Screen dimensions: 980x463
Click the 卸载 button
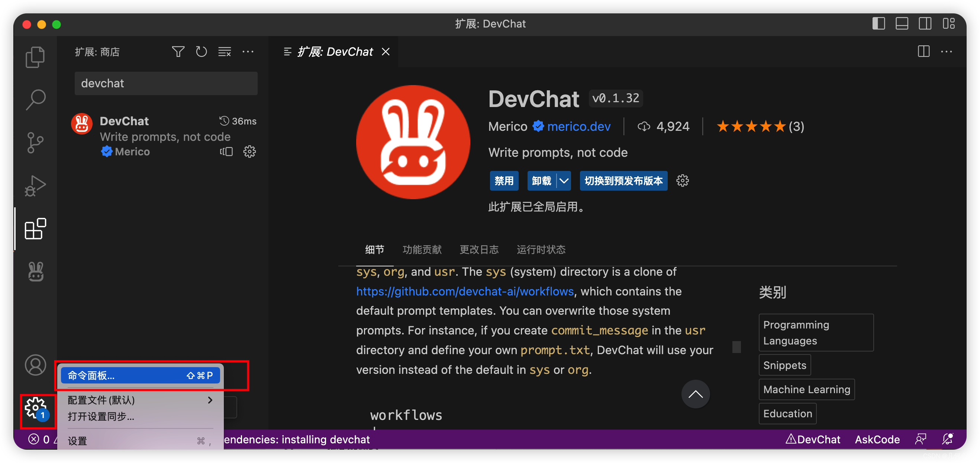pos(541,181)
